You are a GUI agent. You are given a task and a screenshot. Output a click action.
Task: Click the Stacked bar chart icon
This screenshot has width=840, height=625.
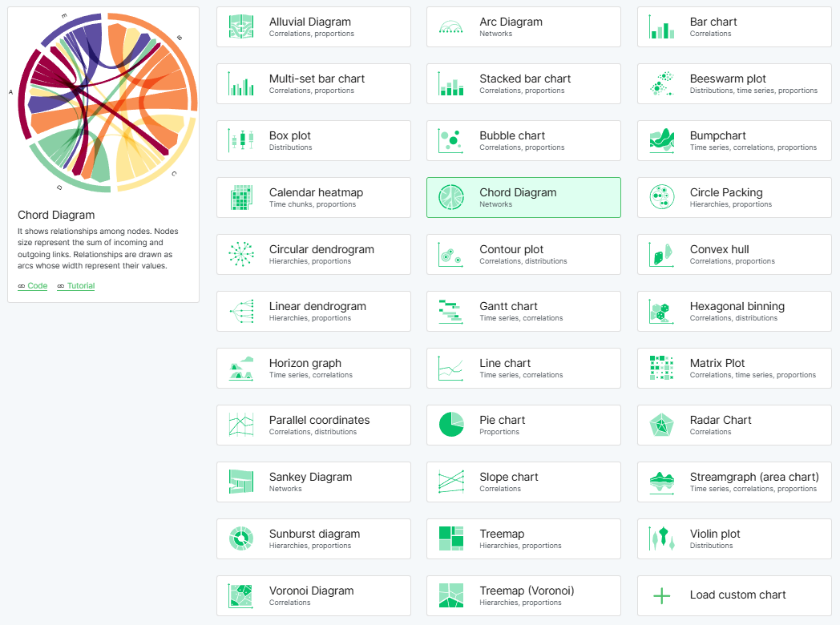pos(451,83)
